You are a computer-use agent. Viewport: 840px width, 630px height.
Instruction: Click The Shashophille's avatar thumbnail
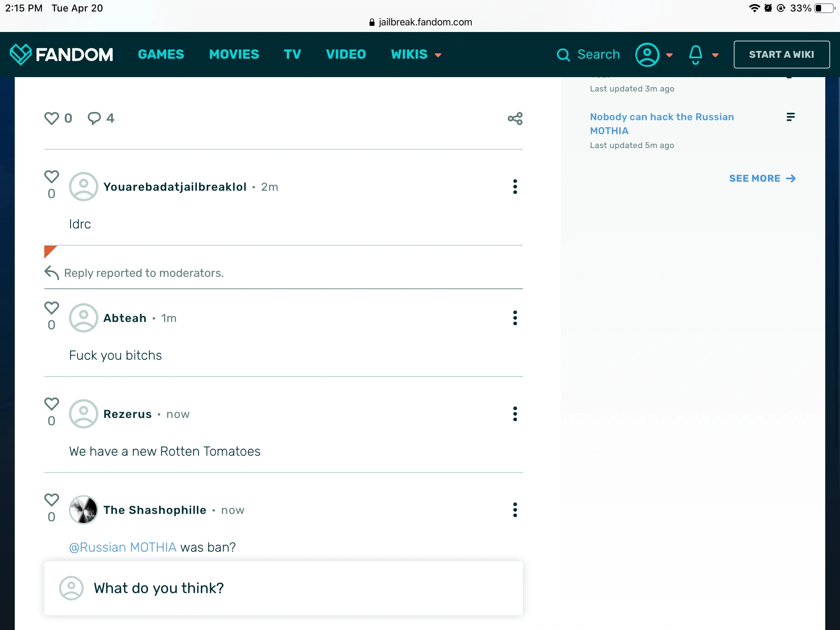tap(84, 510)
